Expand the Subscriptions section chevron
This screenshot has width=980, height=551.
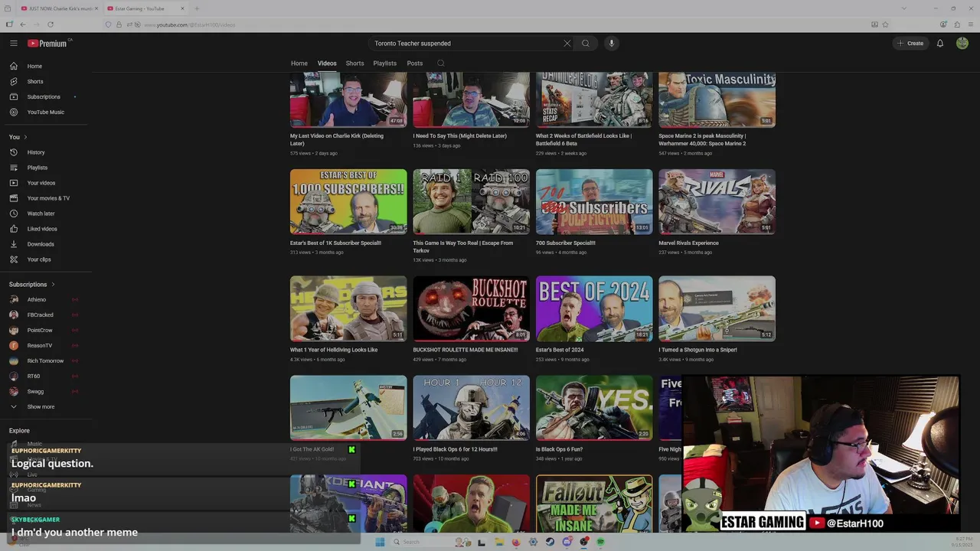[53, 285]
